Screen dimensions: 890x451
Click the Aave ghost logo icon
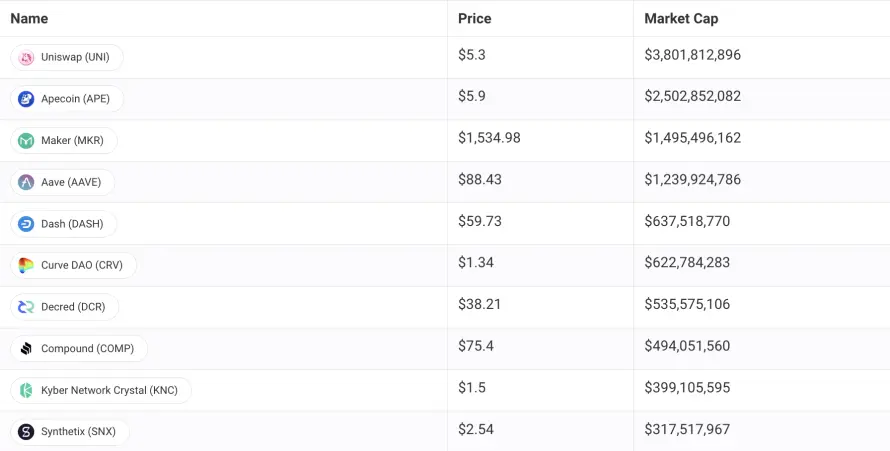click(26, 182)
